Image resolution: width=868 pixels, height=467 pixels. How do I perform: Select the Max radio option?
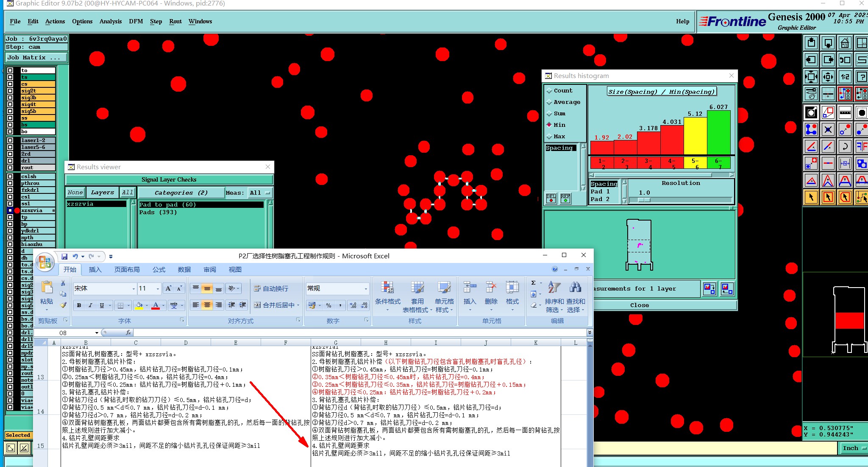(x=549, y=137)
